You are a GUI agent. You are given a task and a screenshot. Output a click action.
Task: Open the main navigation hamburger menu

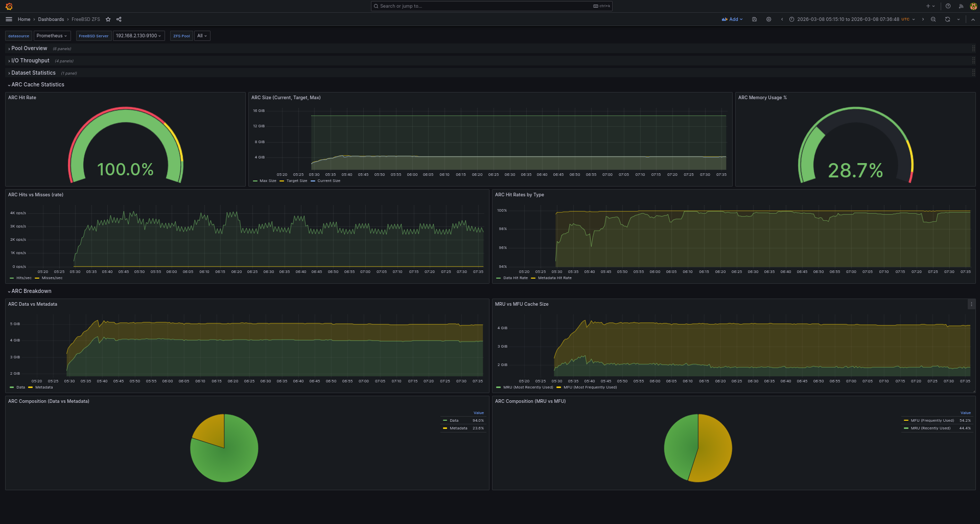coord(9,19)
